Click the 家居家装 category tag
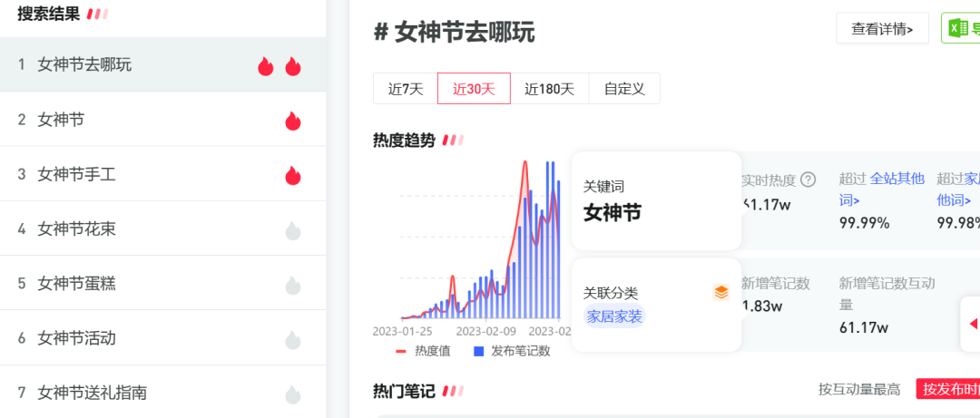This screenshot has height=418, width=980. pos(614,316)
